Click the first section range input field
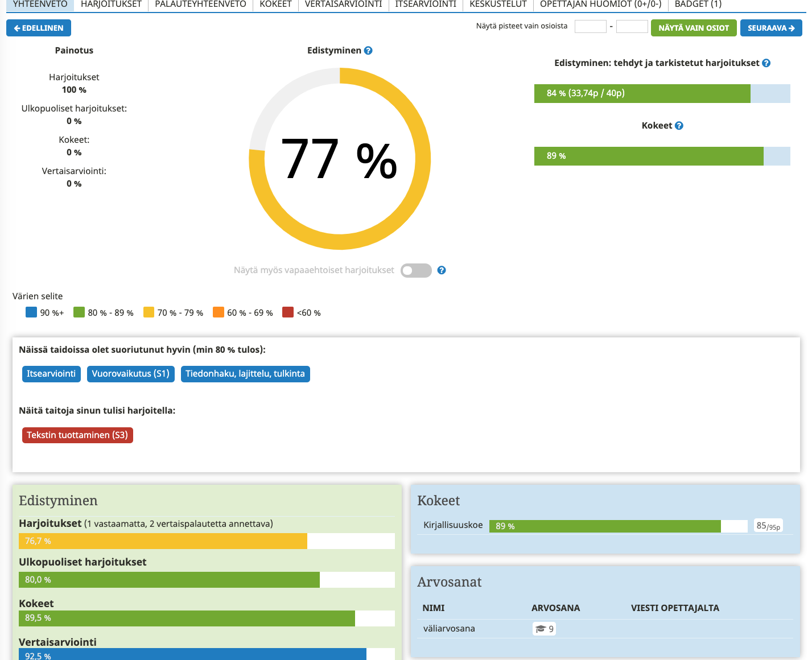The width and height of the screenshot is (812, 660). [590, 27]
